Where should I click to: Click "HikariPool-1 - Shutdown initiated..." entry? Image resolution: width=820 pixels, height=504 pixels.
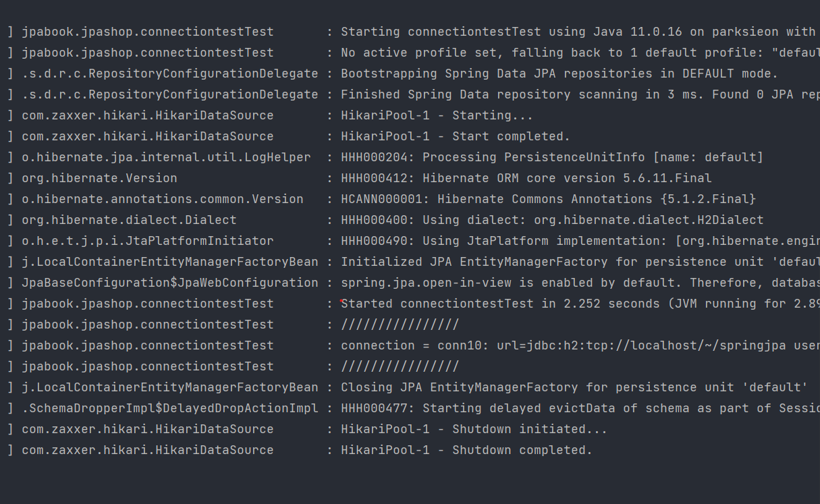(474, 429)
